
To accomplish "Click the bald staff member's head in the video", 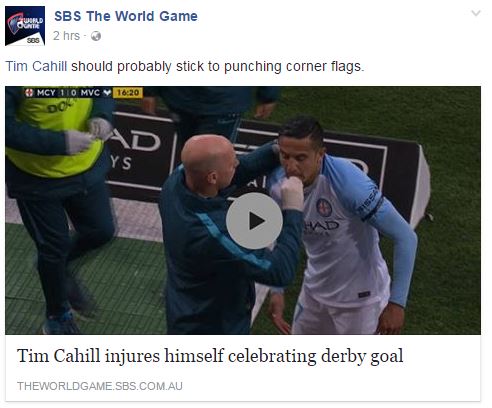I will (x=209, y=162).
